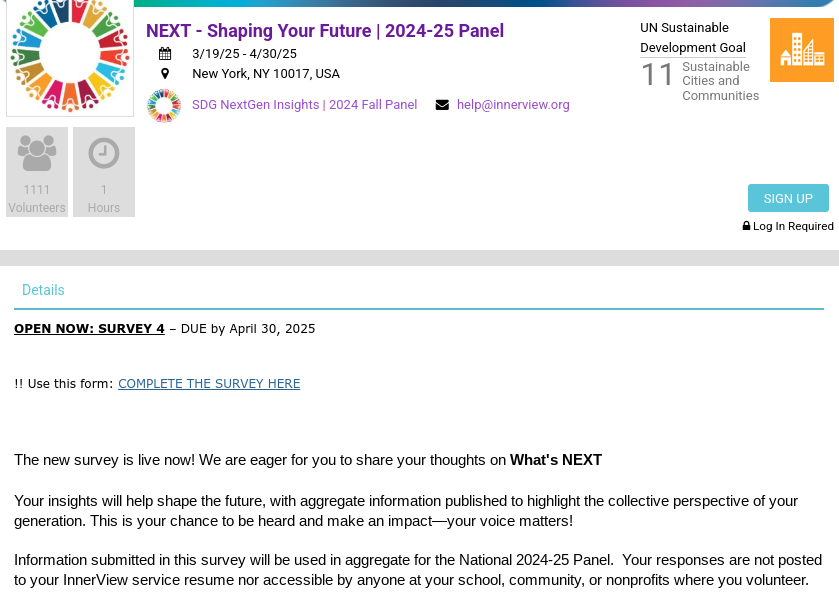
Task: Click the OPEN NOW: SURVEY 4 heading
Action: click(x=89, y=328)
